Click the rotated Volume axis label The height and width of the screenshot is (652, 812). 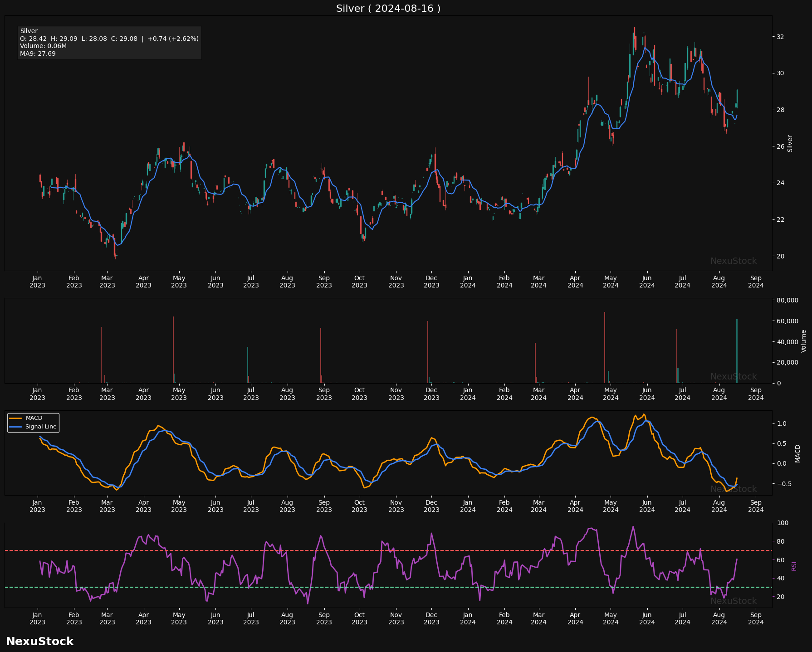(x=803, y=341)
